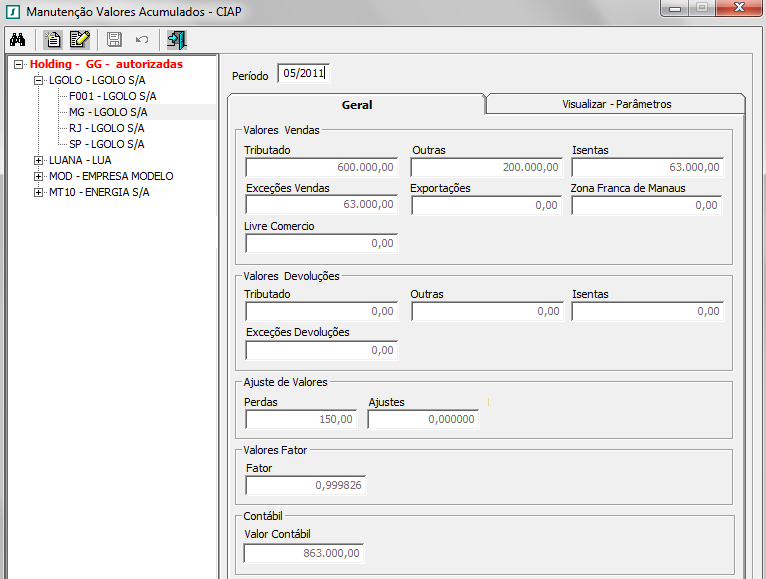Click the save diskette icon
The width and height of the screenshot is (766, 579).
tap(114, 40)
